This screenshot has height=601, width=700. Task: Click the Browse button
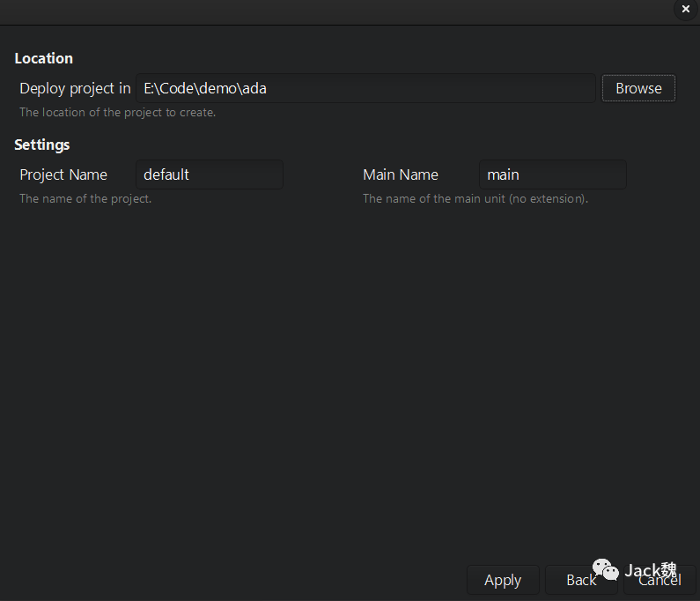tap(638, 88)
